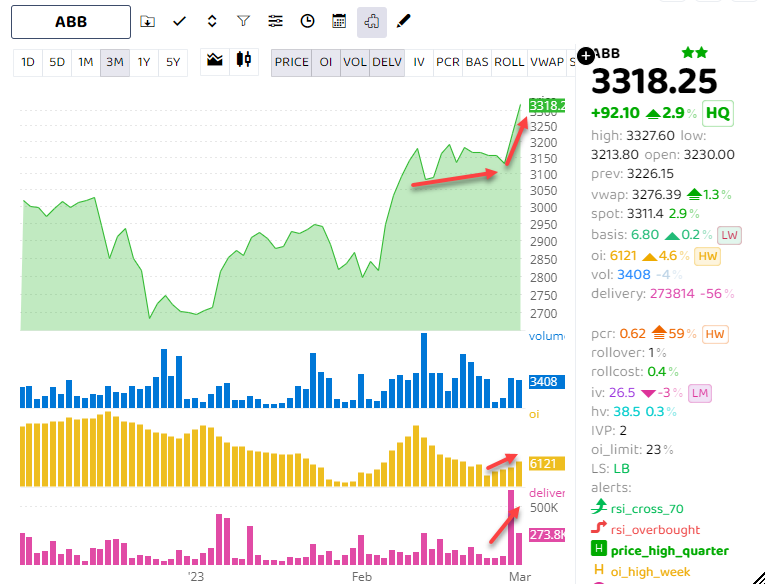This screenshot has width=765, height=584.
Task: Click the oi_limit value 23%
Action: (660, 449)
